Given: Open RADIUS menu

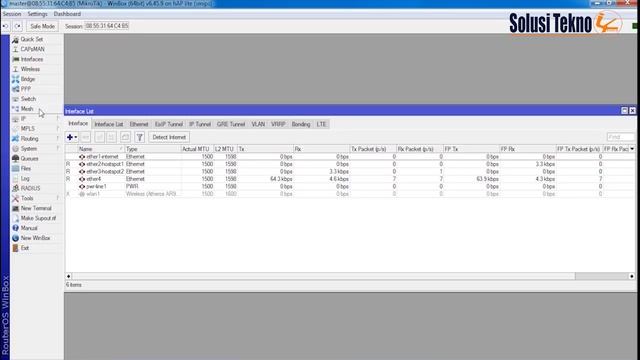Looking at the screenshot, I should point(30,188).
